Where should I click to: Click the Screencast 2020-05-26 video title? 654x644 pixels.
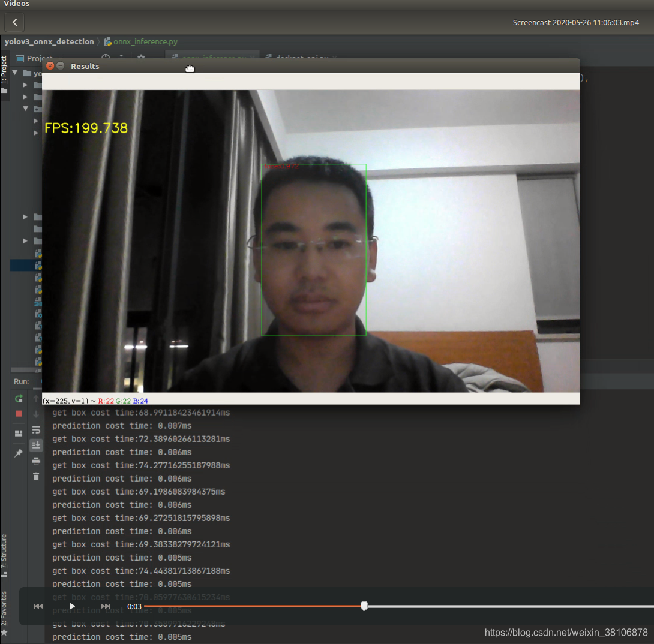pos(575,23)
